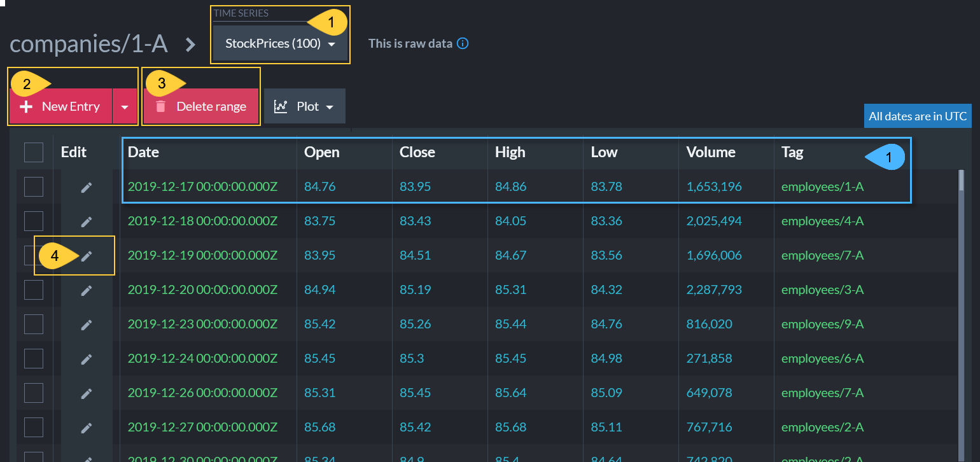
Task: Click the Edit column header
Action: 74,152
